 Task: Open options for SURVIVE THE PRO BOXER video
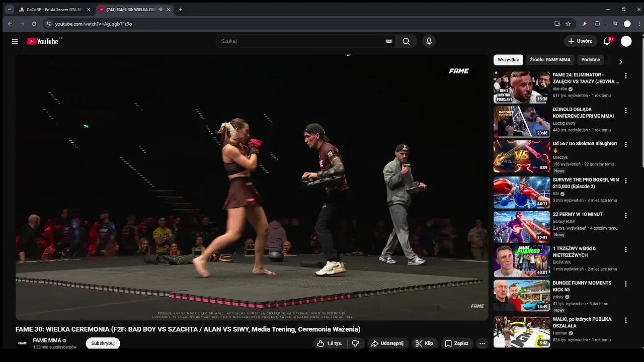[626, 180]
